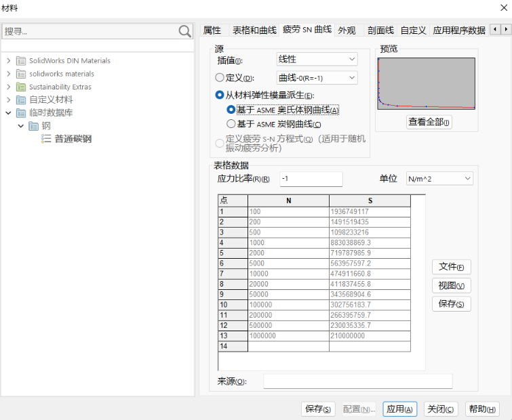Image resolution: width=512 pixels, height=420 pixels.
Task: Click the Sustainability Extras library icon
Action: tap(21, 87)
